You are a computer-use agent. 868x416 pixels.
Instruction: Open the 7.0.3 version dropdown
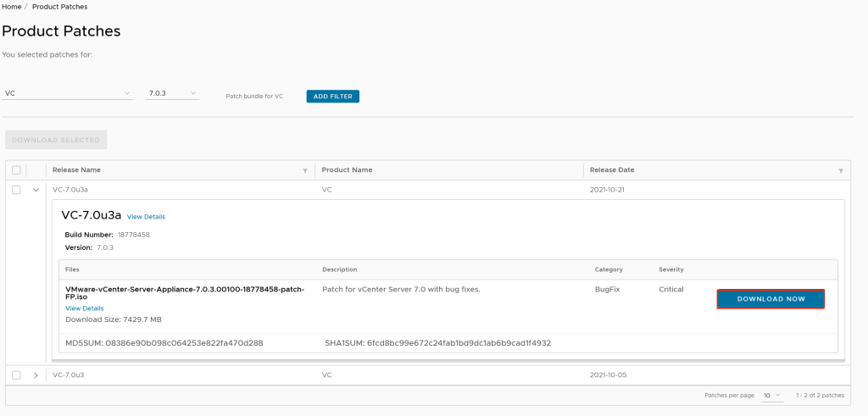(172, 93)
